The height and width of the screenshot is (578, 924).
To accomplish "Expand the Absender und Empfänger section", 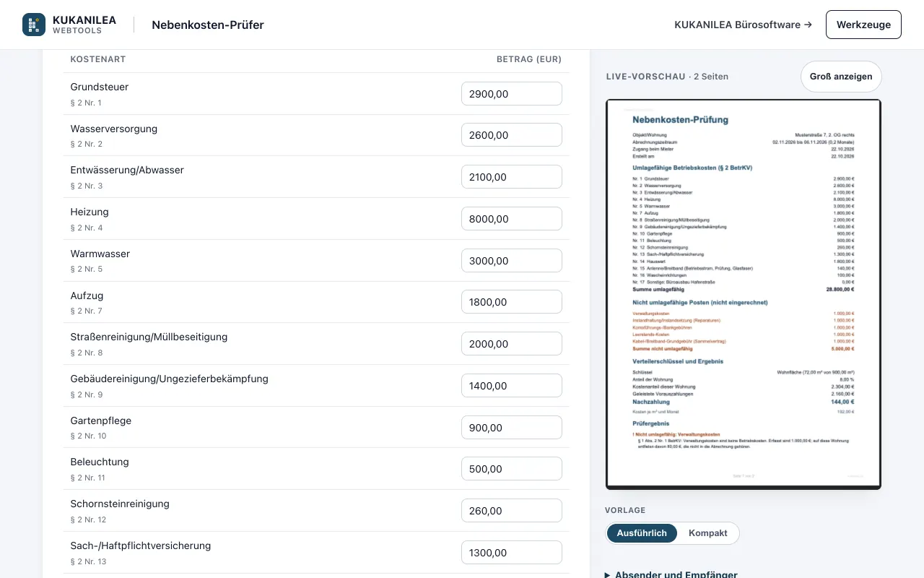I will [x=671, y=574].
